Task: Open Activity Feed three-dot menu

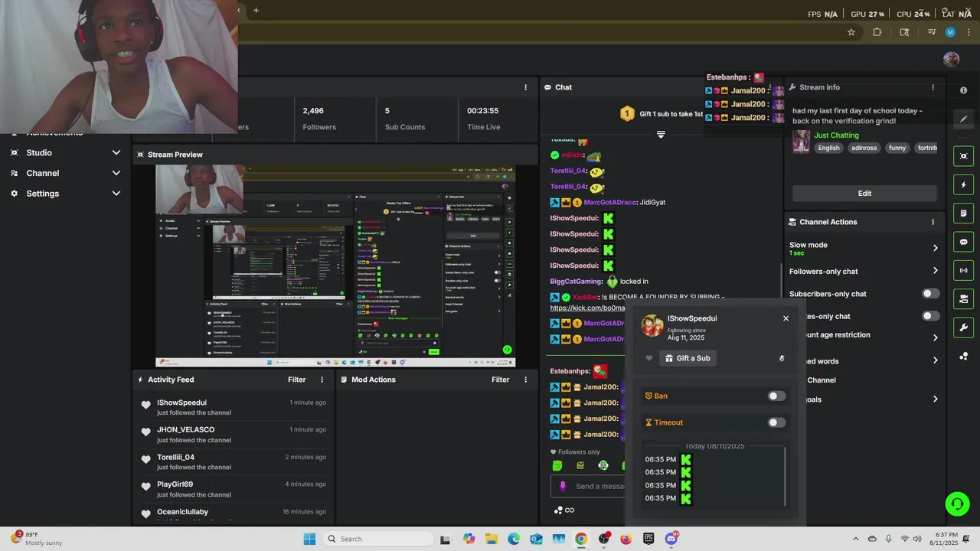Action: click(322, 380)
